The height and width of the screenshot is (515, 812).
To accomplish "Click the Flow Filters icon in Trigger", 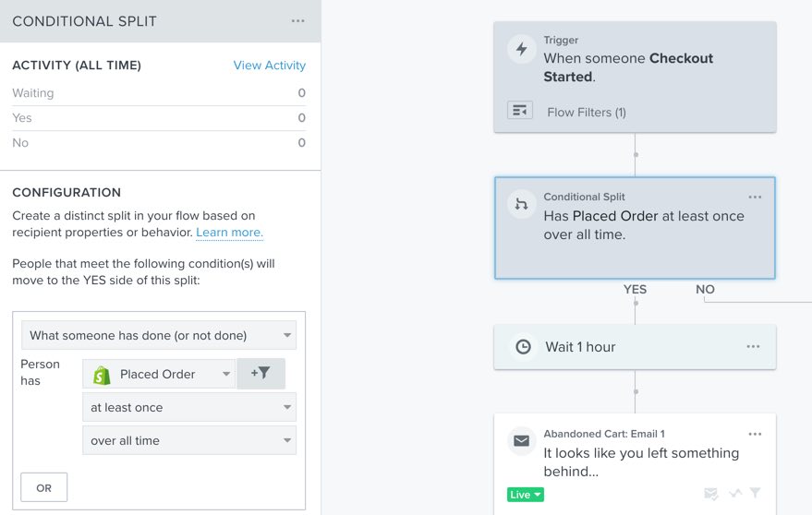I will (520, 111).
